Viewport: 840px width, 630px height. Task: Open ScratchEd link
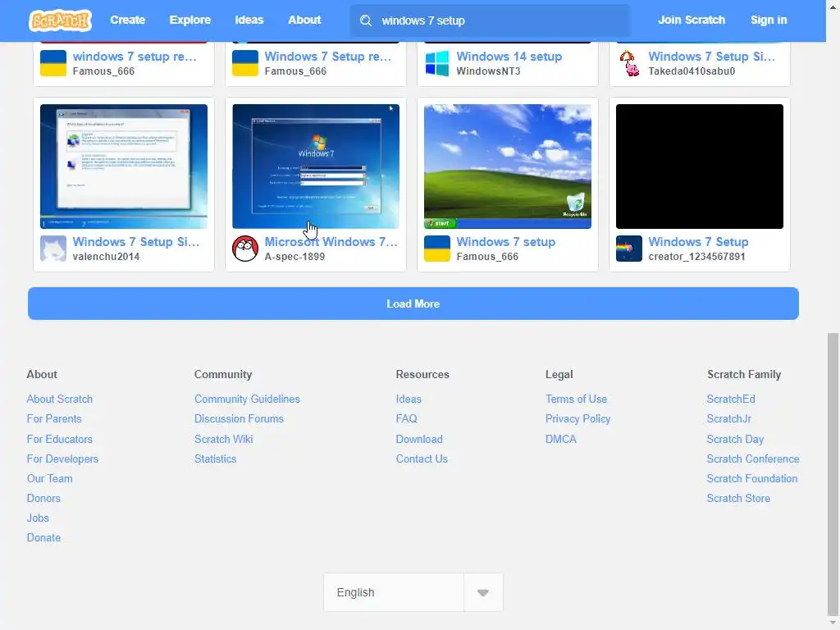731,399
